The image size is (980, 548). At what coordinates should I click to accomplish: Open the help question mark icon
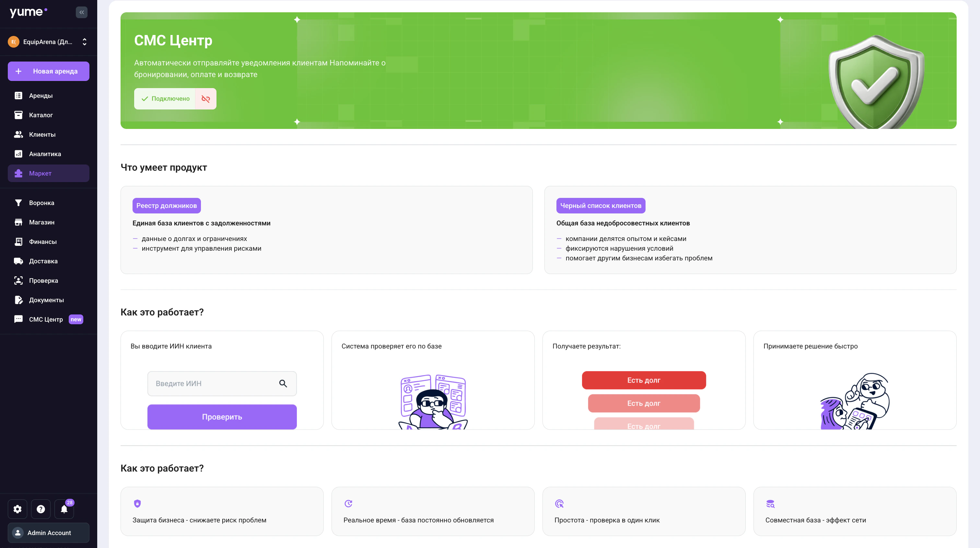(x=41, y=509)
